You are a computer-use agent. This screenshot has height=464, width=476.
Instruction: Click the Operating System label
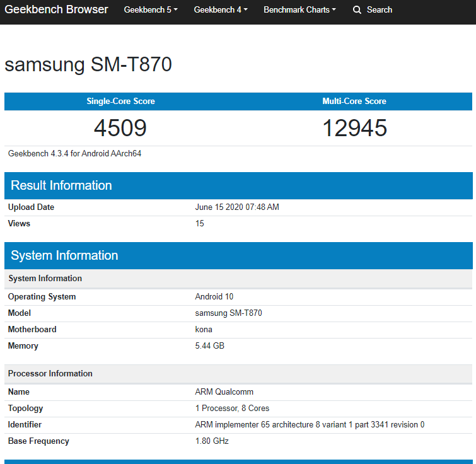[42, 296]
